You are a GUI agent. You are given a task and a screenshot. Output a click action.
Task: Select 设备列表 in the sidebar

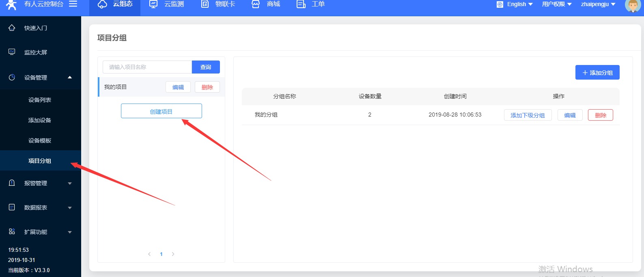(x=40, y=100)
